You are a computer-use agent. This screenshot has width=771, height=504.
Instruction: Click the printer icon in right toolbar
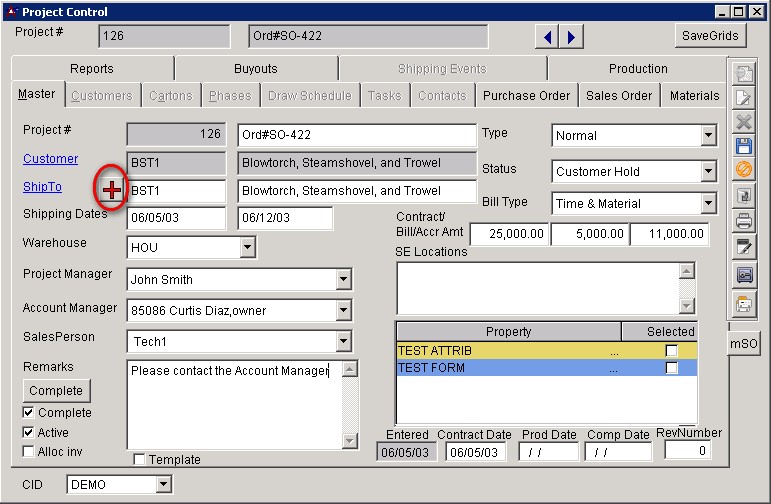coord(743,221)
